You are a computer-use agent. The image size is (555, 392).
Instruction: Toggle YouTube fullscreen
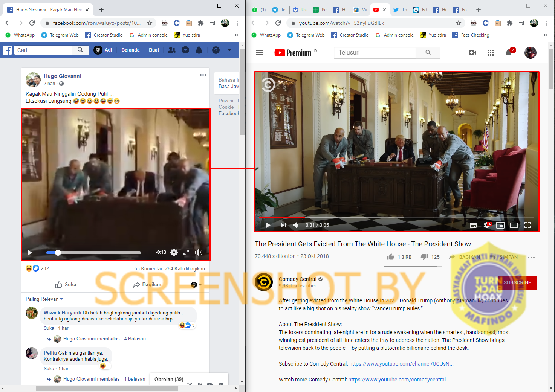point(527,225)
